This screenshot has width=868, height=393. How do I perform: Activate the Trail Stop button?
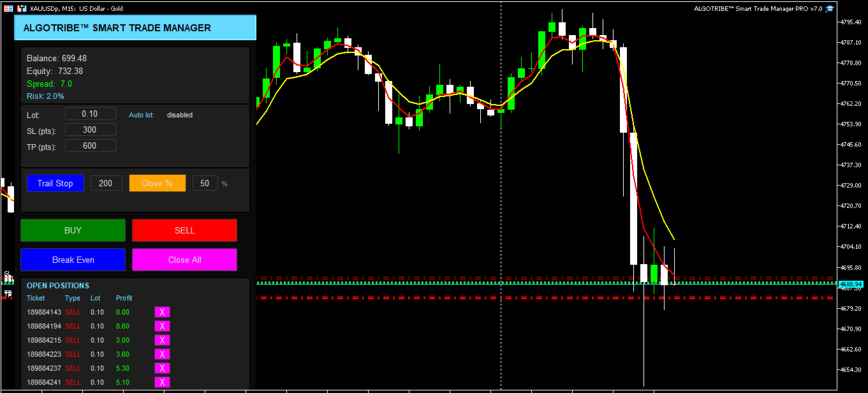55,183
